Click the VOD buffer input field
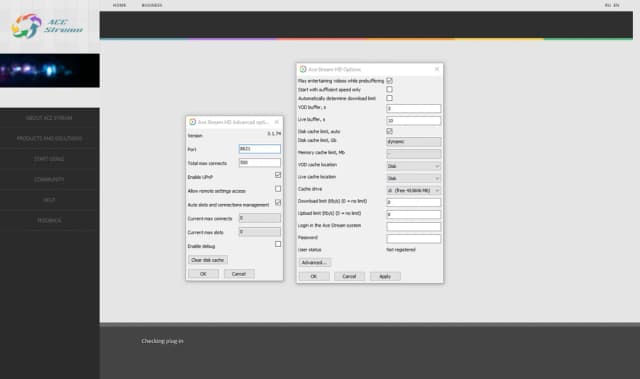Image resolution: width=640 pixels, height=379 pixels. click(x=413, y=109)
